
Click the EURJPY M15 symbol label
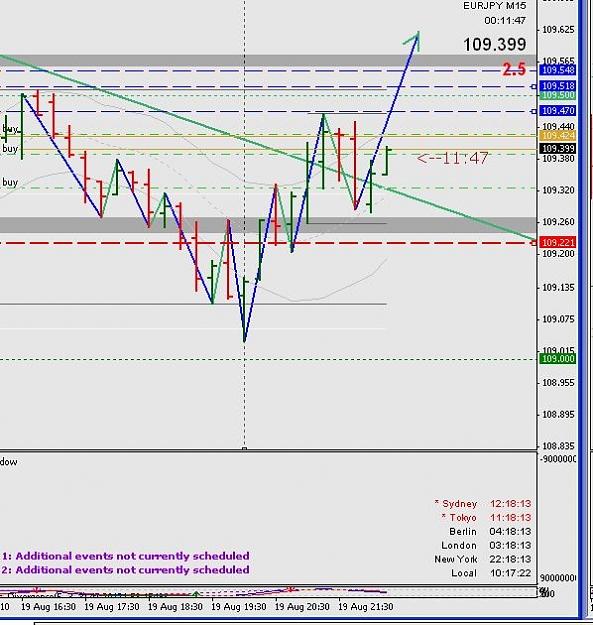494,6
